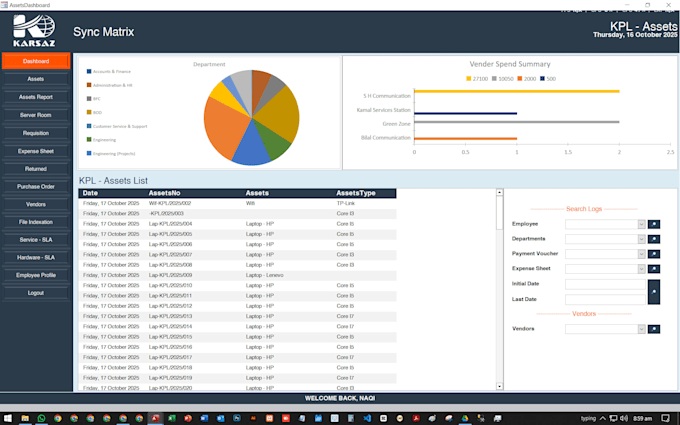Click the Last Date input field

pos(605,299)
